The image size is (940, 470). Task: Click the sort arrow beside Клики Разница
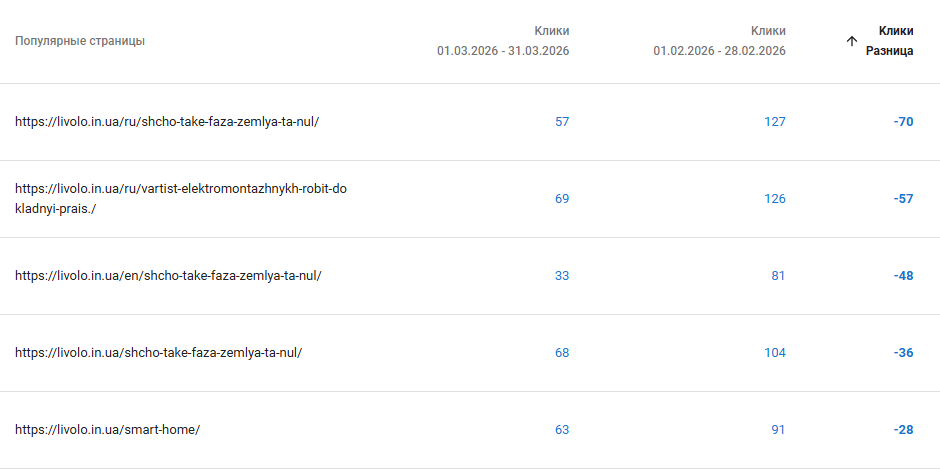[x=851, y=41]
